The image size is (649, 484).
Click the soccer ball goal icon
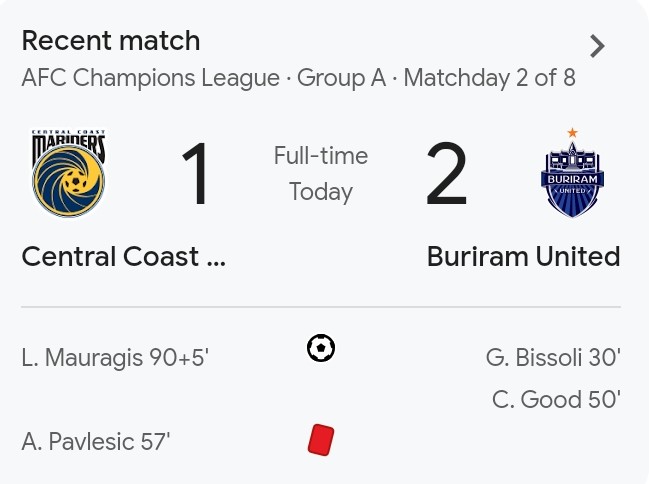(321, 348)
